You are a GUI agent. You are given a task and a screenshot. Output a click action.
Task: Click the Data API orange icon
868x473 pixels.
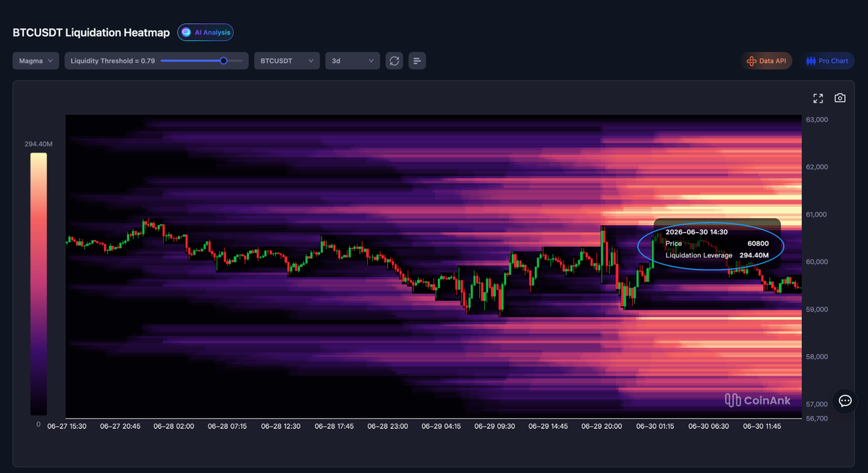pyautogui.click(x=751, y=61)
